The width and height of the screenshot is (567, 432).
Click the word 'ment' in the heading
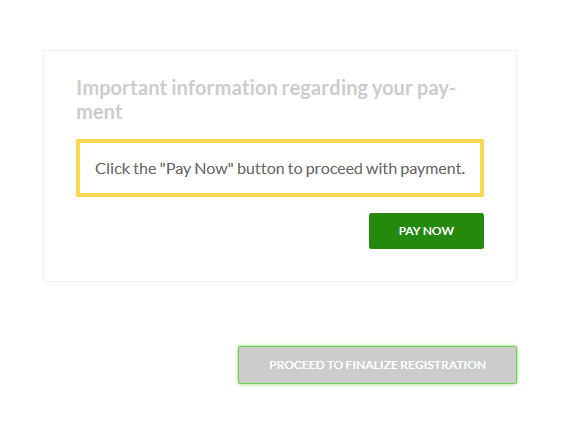click(99, 112)
